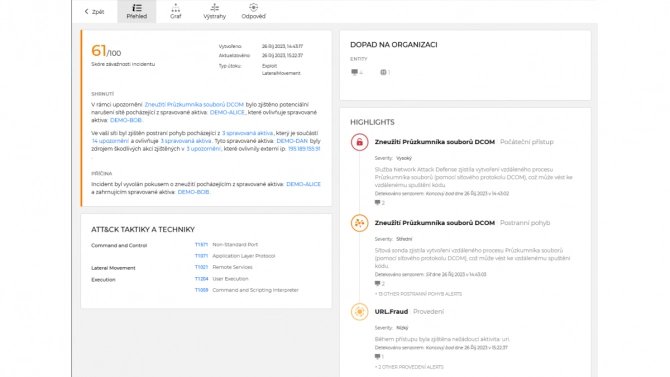670x377 pixels.
Task: Go back with the Zpět arrow
Action: pyautogui.click(x=94, y=12)
